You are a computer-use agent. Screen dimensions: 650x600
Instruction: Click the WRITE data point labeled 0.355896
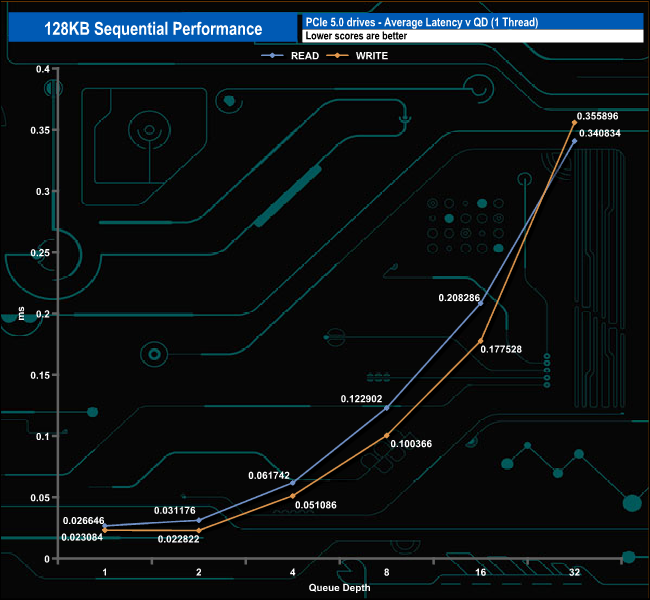point(575,122)
